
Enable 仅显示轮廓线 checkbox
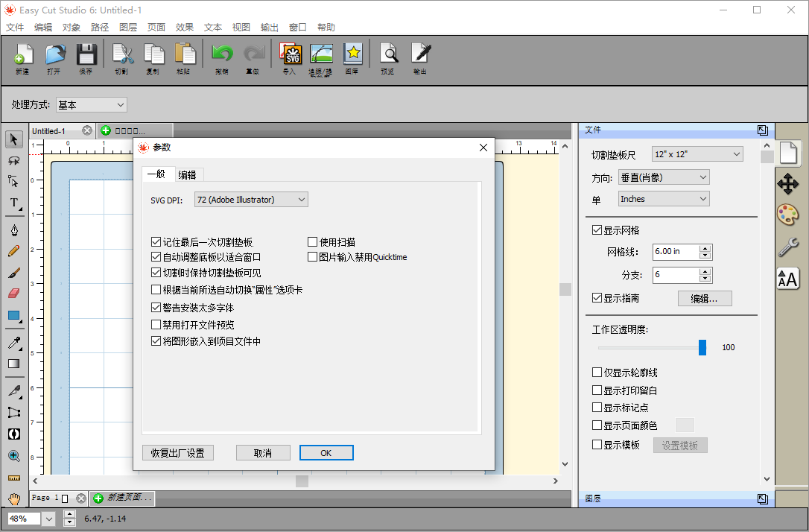(x=597, y=372)
